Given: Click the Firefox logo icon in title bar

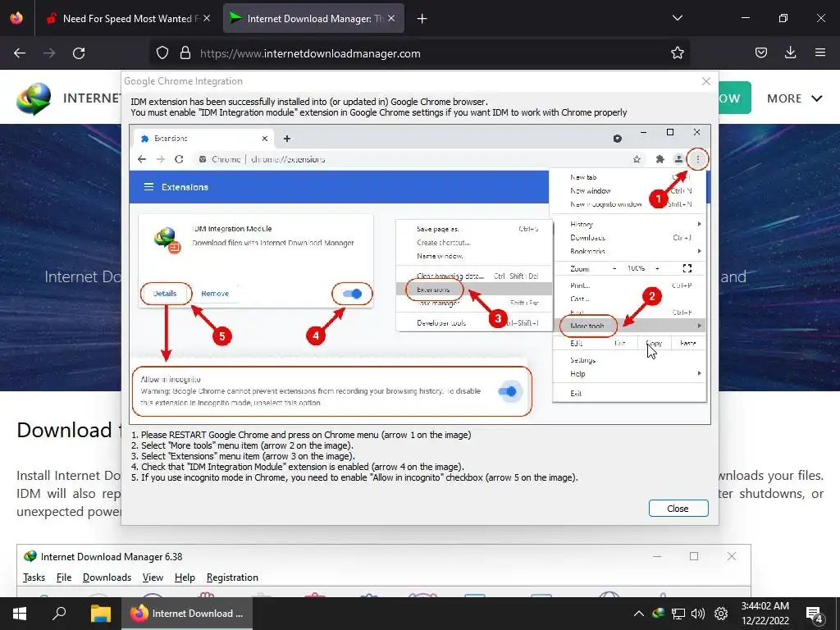Looking at the screenshot, I should click(x=16, y=18).
